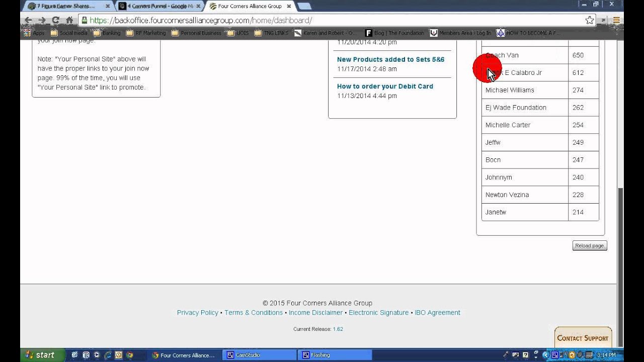Open the Privacy Policy link
644x362 pixels.
198,313
